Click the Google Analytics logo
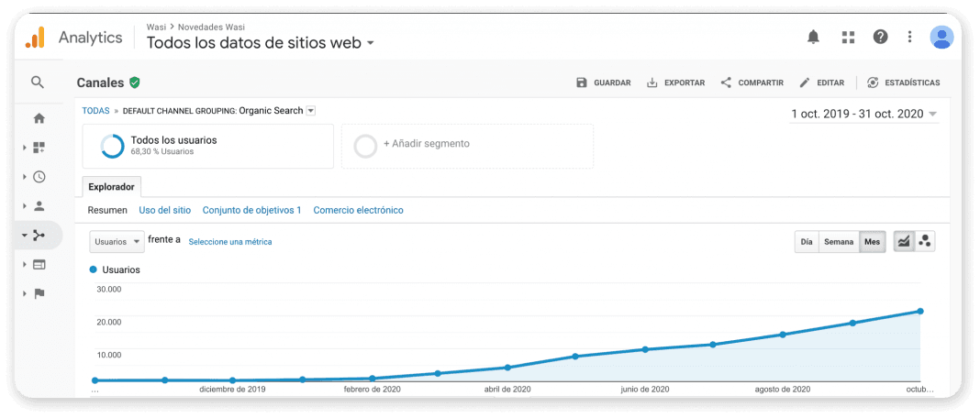 (36, 38)
